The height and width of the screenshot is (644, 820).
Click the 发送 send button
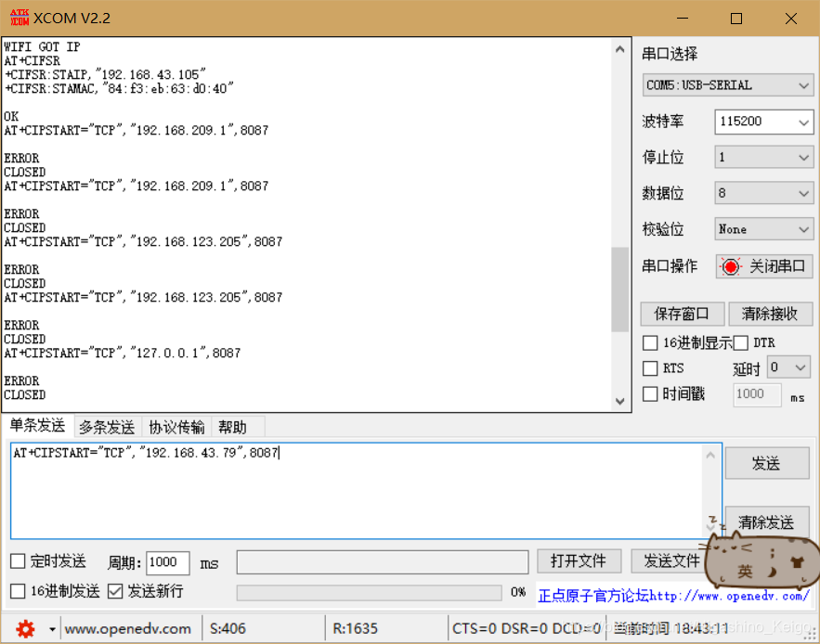[x=766, y=463]
